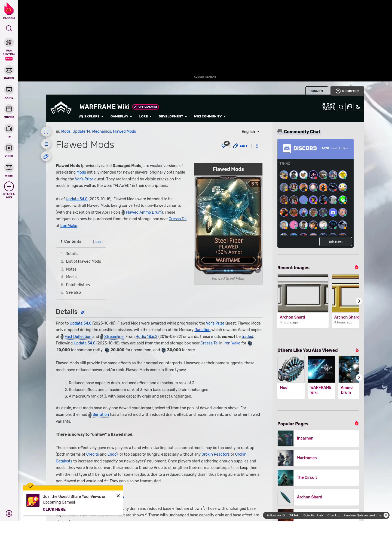Open the Video play icon
The width and height of the screenshot is (392, 545).
9,148
